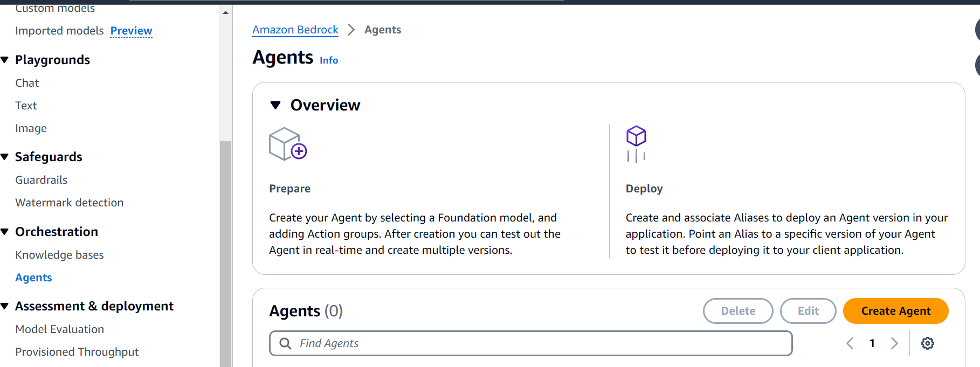The height and width of the screenshot is (367, 980).
Task: Open table preferences gear icon
Action: (927, 343)
